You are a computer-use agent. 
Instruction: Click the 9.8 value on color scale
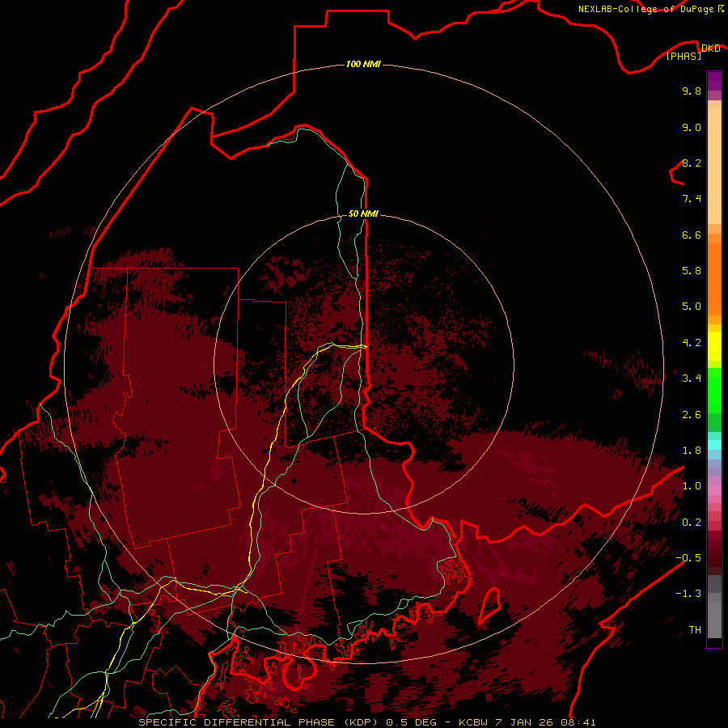pyautogui.click(x=692, y=91)
